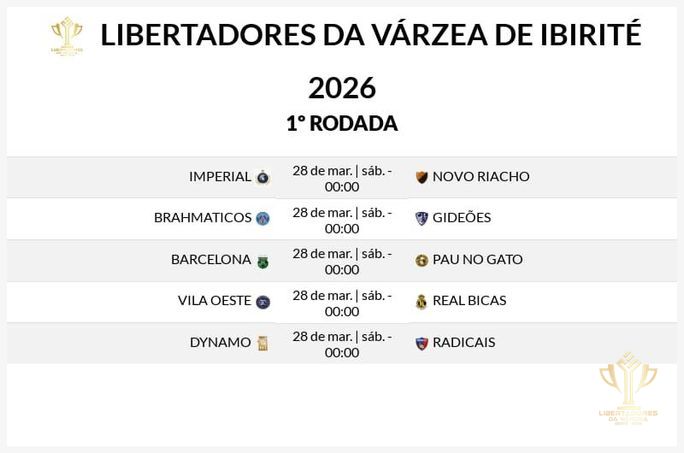Image resolution: width=684 pixels, height=453 pixels.
Task: Click the Dynamo team crest icon
Action: click(x=263, y=343)
